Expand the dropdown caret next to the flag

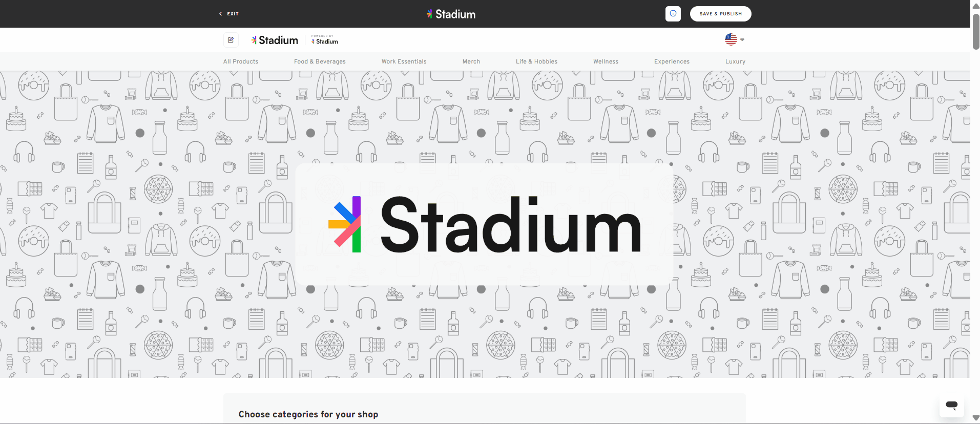742,39
